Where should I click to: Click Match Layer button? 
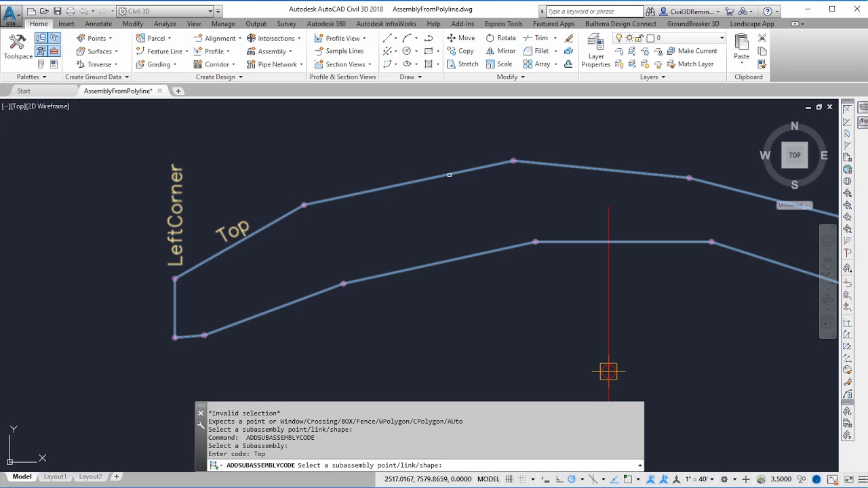[x=690, y=64]
